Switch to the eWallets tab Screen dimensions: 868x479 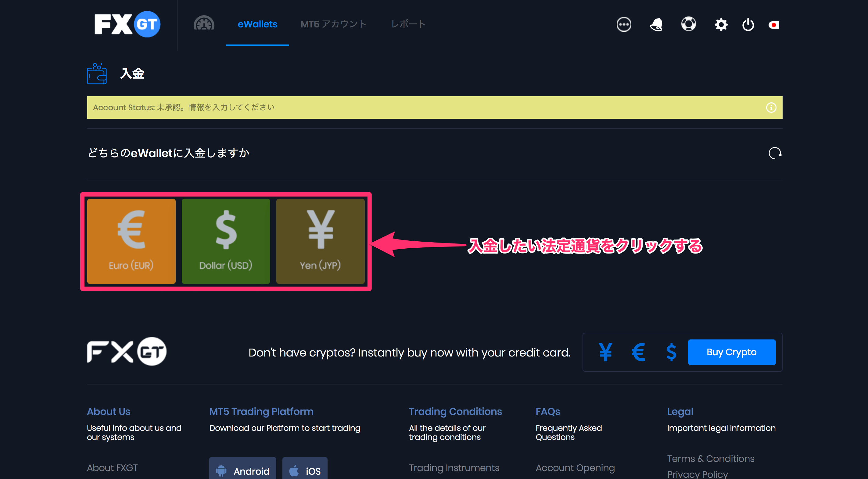tap(257, 23)
